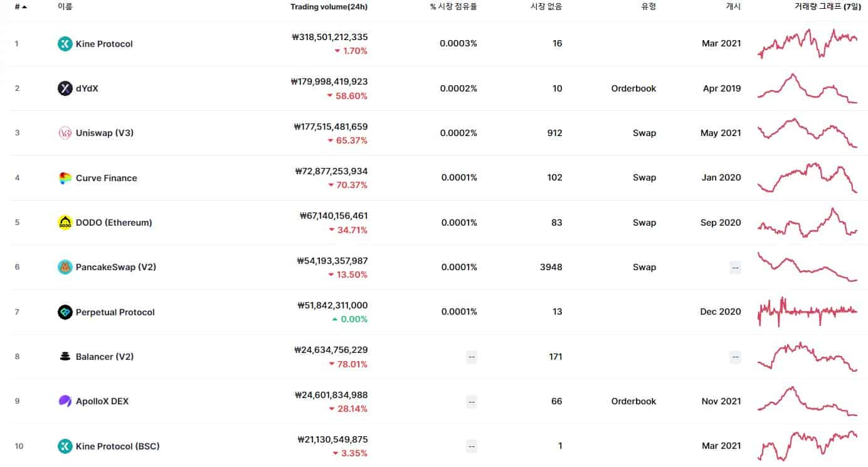The image size is (868, 467).
Task: Click the DODO (Ethereum) logo icon
Action: click(x=65, y=223)
